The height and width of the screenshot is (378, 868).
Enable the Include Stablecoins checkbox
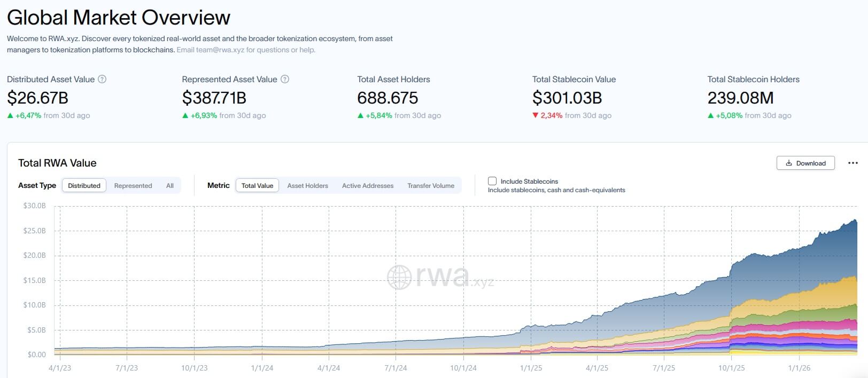tap(492, 181)
